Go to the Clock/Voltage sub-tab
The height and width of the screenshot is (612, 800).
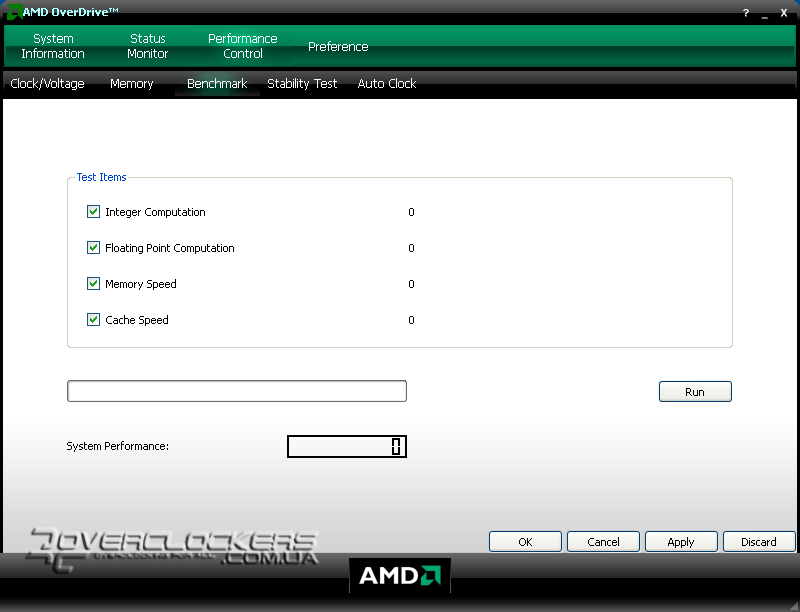click(x=47, y=84)
